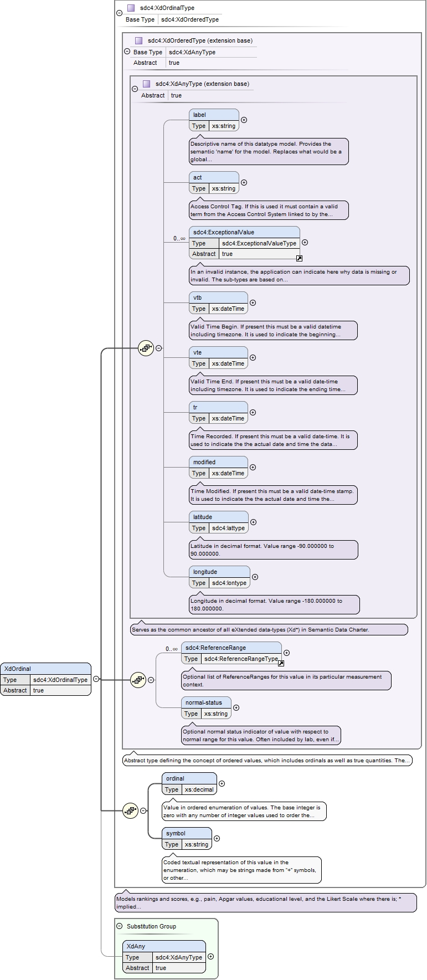Screen dimensions: 427x980
Task: Follow the reference arrow on sdc4:ReferenceRange
Action: point(281,663)
